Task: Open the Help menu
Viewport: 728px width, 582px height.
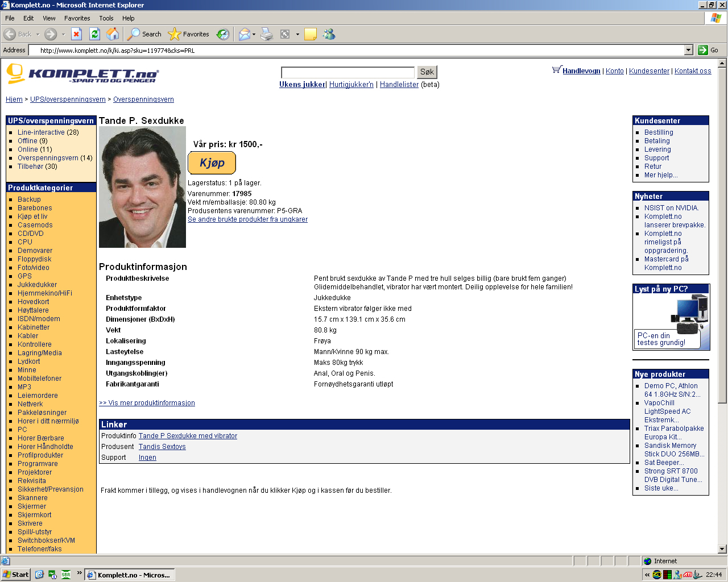Action: pos(129,18)
